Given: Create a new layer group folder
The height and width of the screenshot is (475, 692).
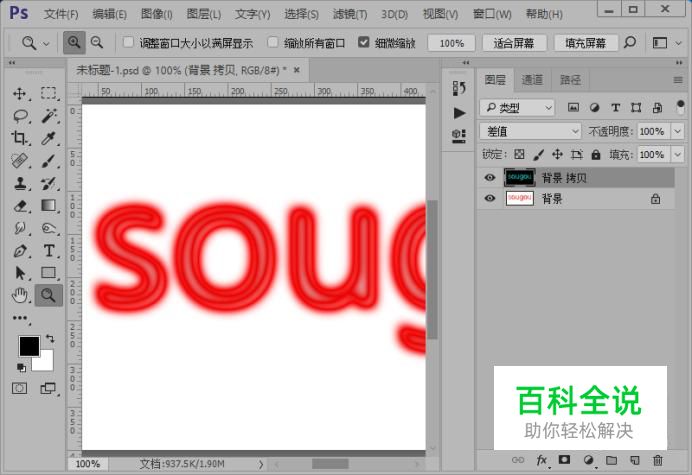Looking at the screenshot, I should [611, 460].
